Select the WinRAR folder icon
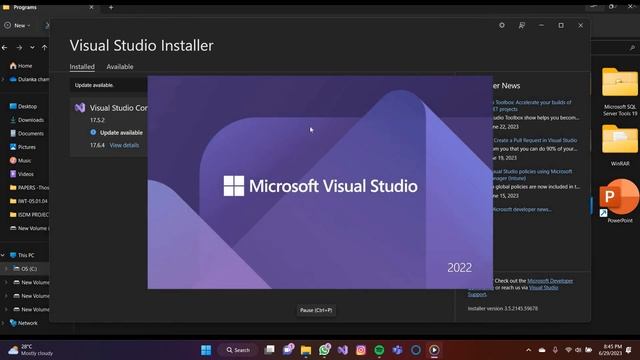640x360 pixels. (x=620, y=145)
